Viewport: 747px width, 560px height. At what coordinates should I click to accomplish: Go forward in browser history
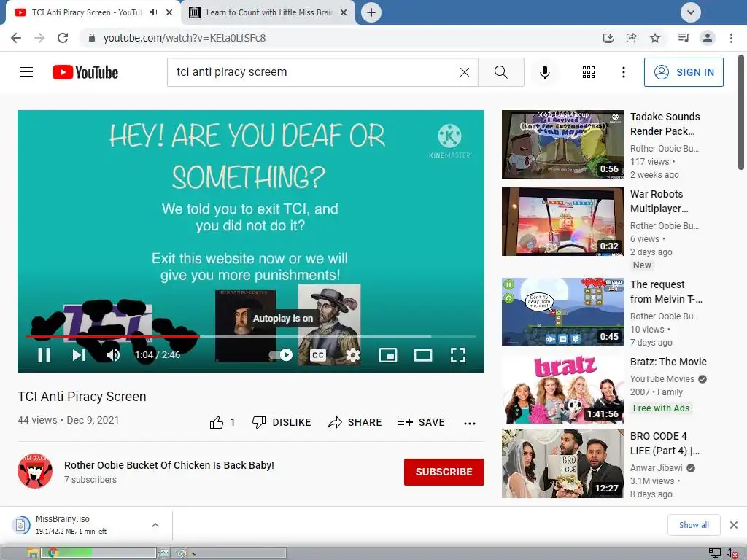point(39,38)
